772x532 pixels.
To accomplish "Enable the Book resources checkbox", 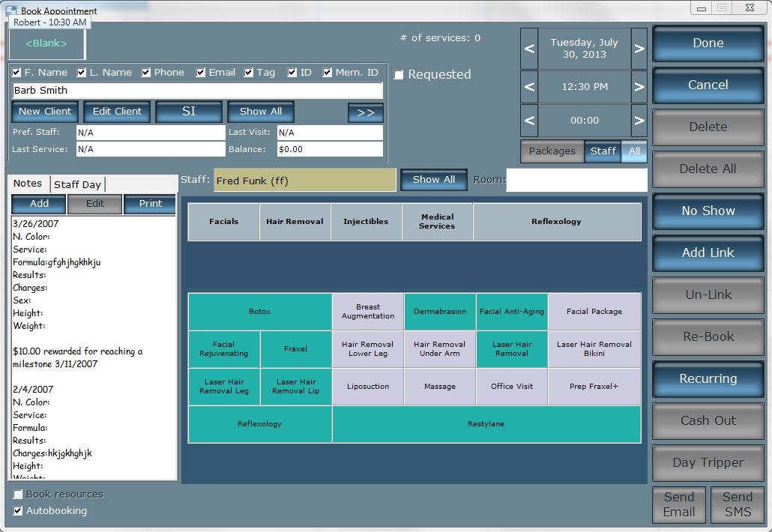I will [19, 495].
